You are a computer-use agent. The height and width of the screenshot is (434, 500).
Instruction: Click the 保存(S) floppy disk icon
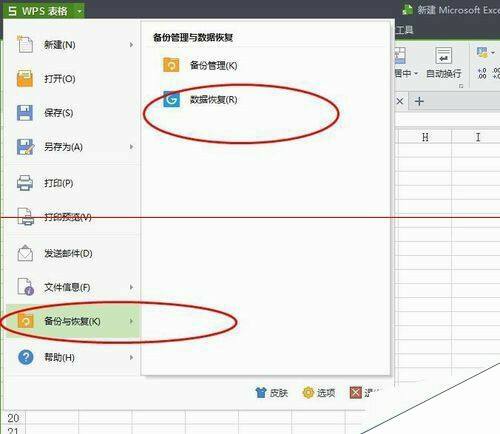(x=25, y=113)
